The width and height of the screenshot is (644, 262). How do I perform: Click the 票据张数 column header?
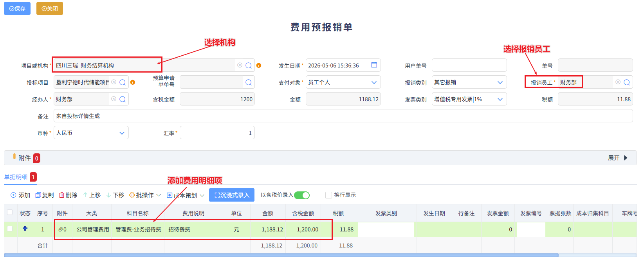pyautogui.click(x=560, y=213)
